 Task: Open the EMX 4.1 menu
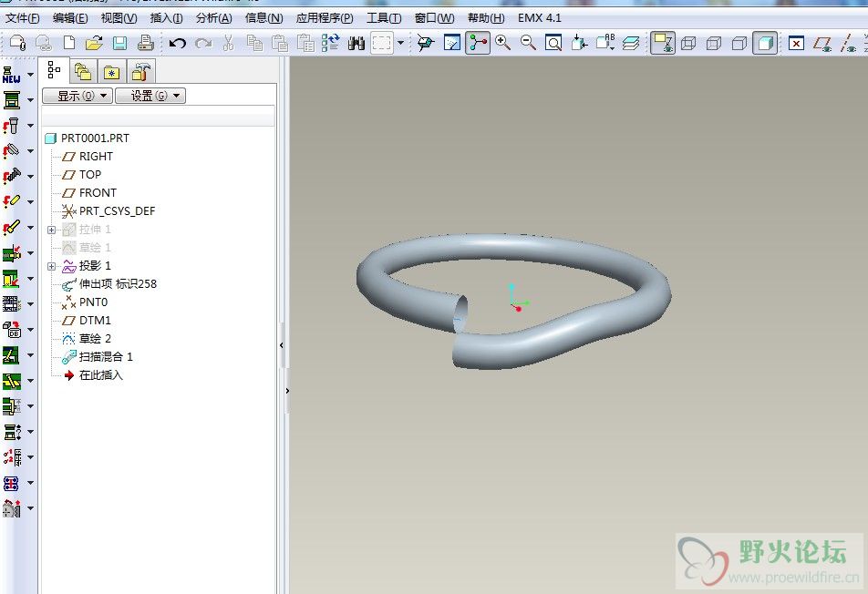point(540,17)
